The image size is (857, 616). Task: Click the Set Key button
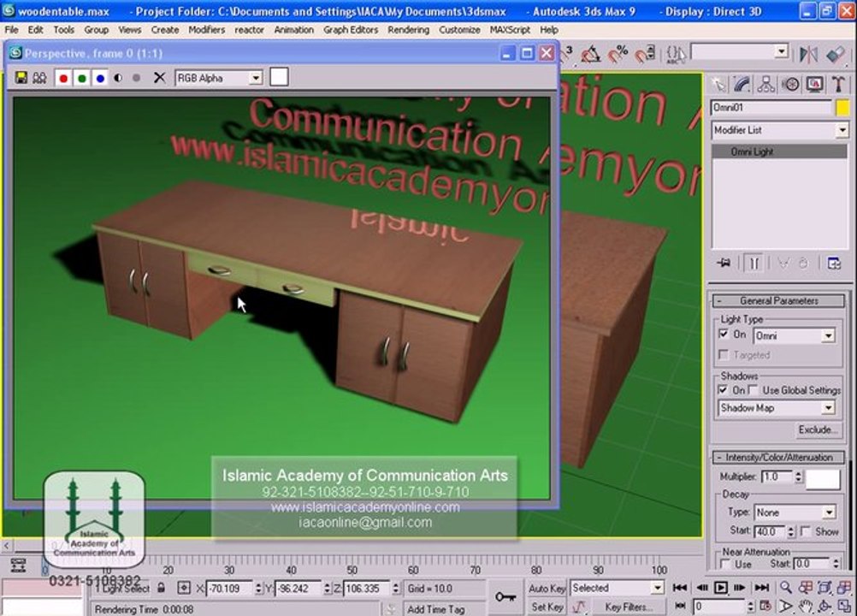pos(547,607)
